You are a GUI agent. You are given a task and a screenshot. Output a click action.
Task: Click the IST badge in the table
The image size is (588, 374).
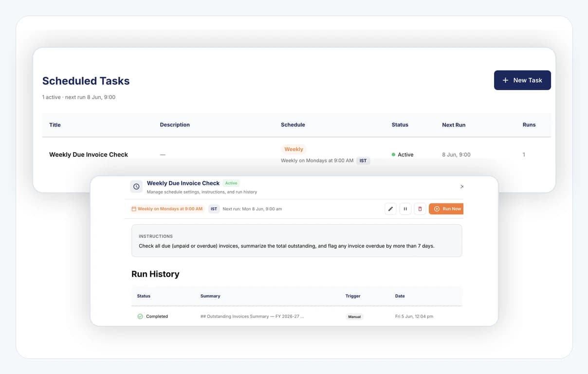(x=363, y=160)
